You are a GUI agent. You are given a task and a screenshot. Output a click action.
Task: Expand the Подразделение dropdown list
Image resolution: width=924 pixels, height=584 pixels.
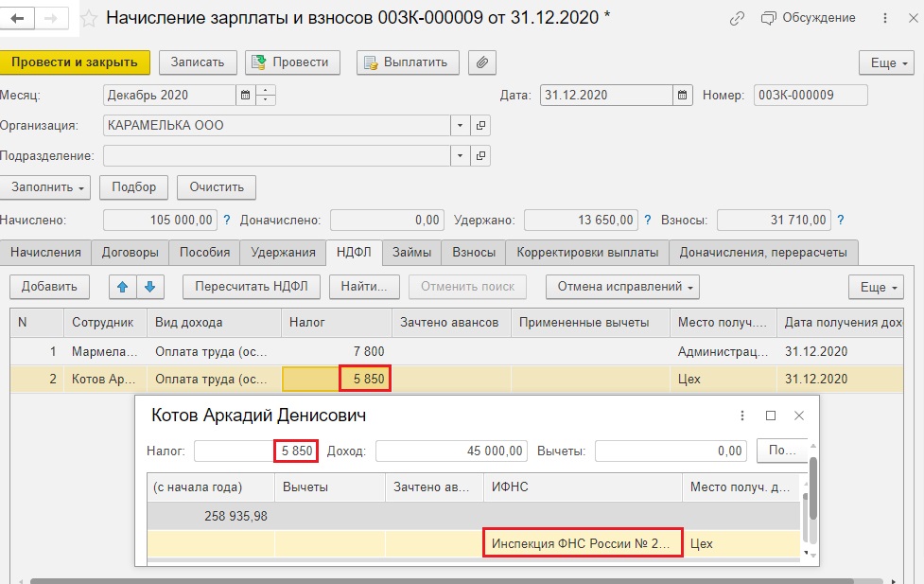tap(460, 156)
